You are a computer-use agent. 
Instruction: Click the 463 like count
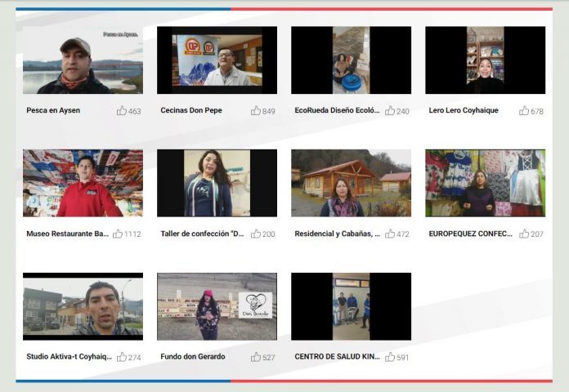click(135, 111)
